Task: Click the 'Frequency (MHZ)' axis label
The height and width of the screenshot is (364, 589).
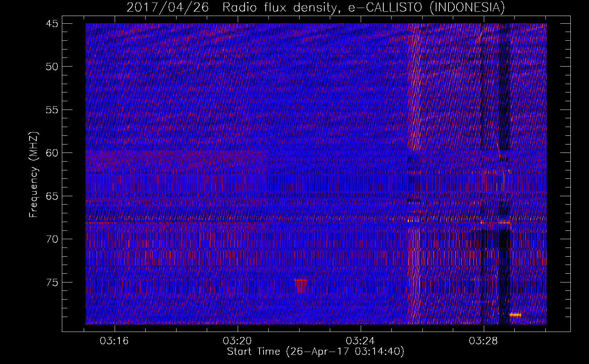Action: tap(33, 175)
